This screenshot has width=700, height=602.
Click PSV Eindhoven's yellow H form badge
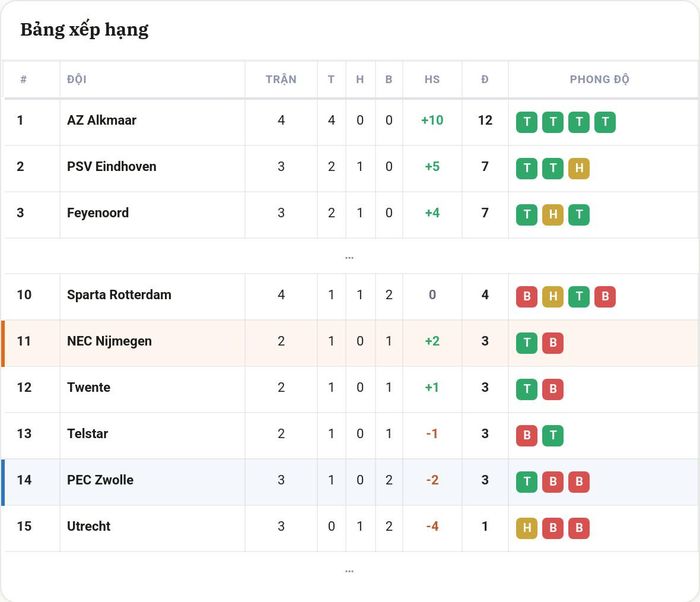579,168
